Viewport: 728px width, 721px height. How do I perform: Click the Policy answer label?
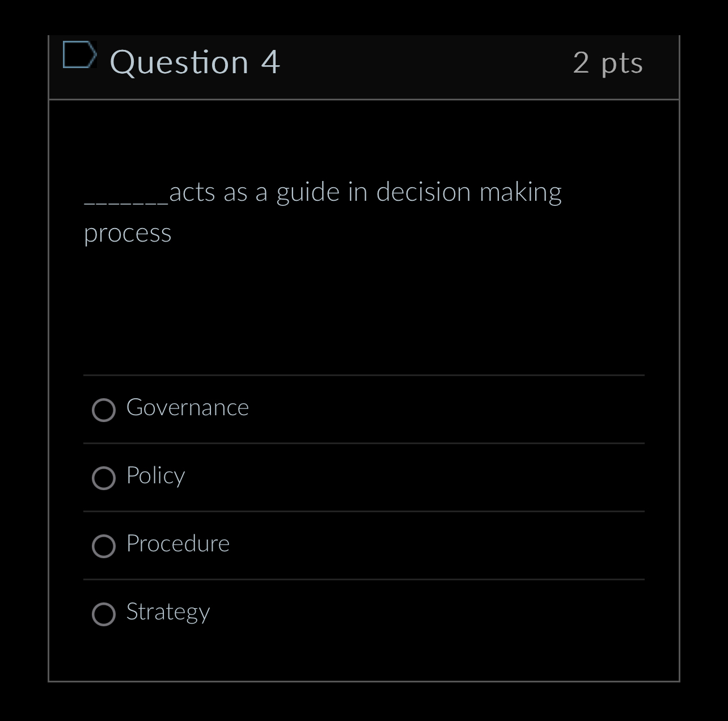pos(155,477)
